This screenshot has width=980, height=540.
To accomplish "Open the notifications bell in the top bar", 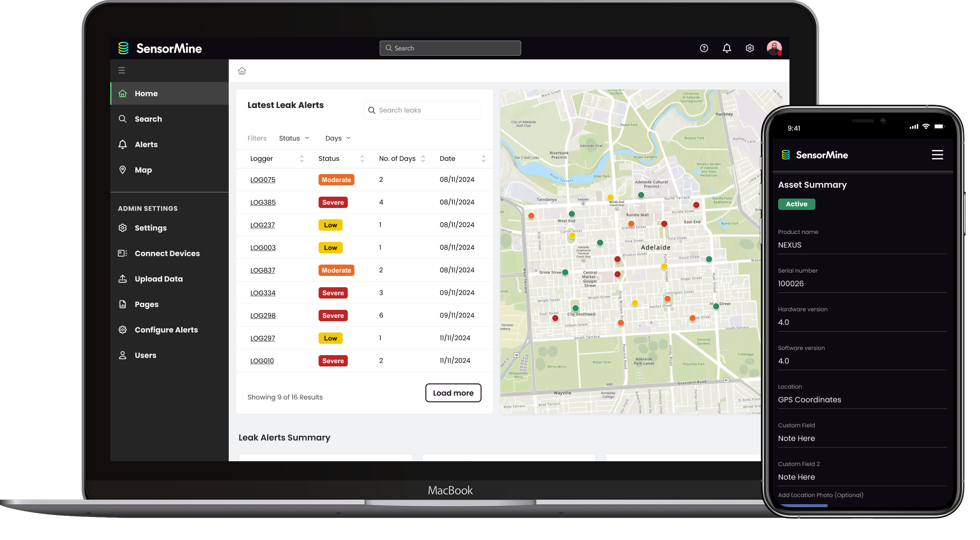I will point(727,48).
